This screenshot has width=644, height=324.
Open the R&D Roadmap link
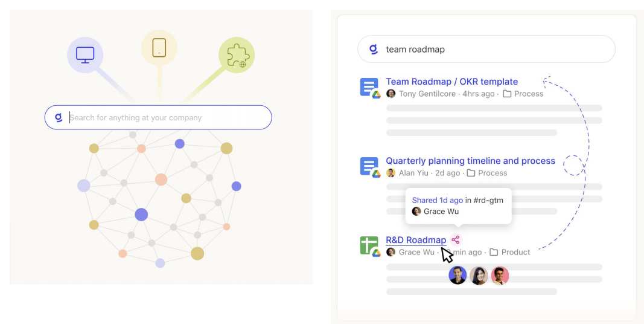(x=416, y=240)
